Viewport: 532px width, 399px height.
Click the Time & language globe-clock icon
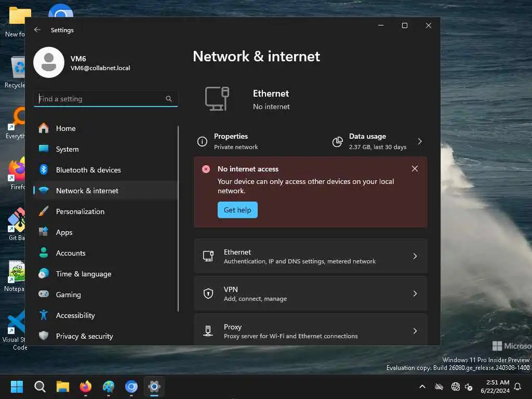[x=44, y=273]
